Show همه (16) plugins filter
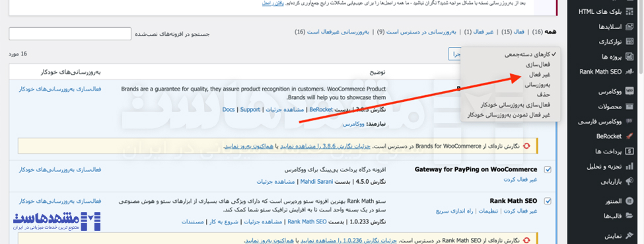 (545, 32)
